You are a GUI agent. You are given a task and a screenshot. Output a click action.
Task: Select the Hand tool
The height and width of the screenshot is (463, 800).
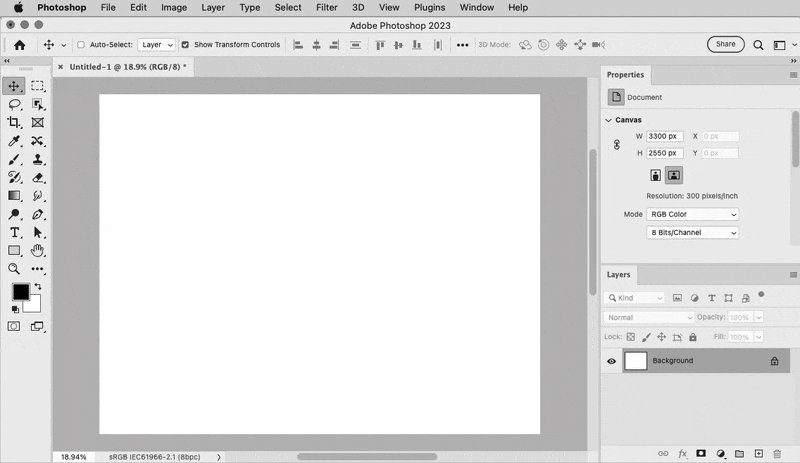coord(37,250)
